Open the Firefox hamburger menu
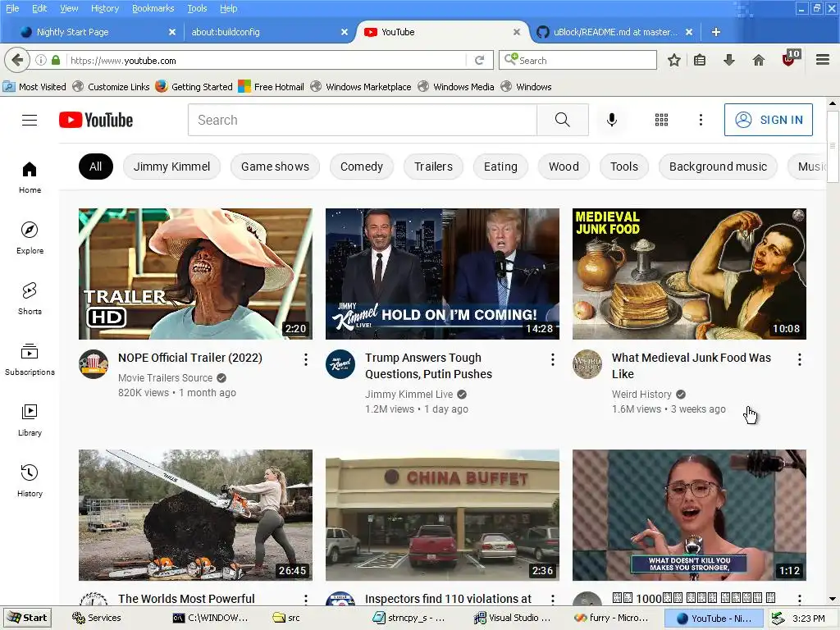The image size is (840, 630). pyautogui.click(x=823, y=60)
